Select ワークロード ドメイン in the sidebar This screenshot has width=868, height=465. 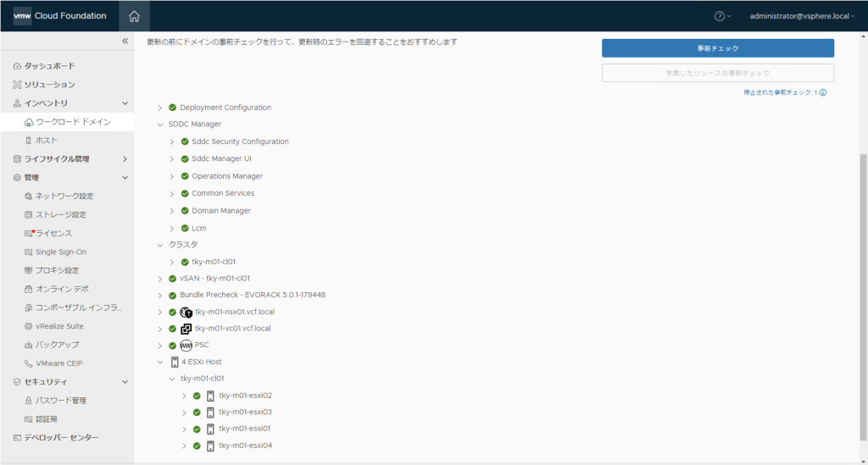point(67,122)
